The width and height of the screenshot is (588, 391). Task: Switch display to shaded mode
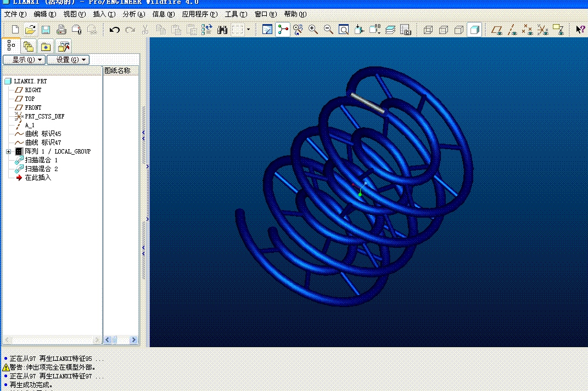click(474, 30)
